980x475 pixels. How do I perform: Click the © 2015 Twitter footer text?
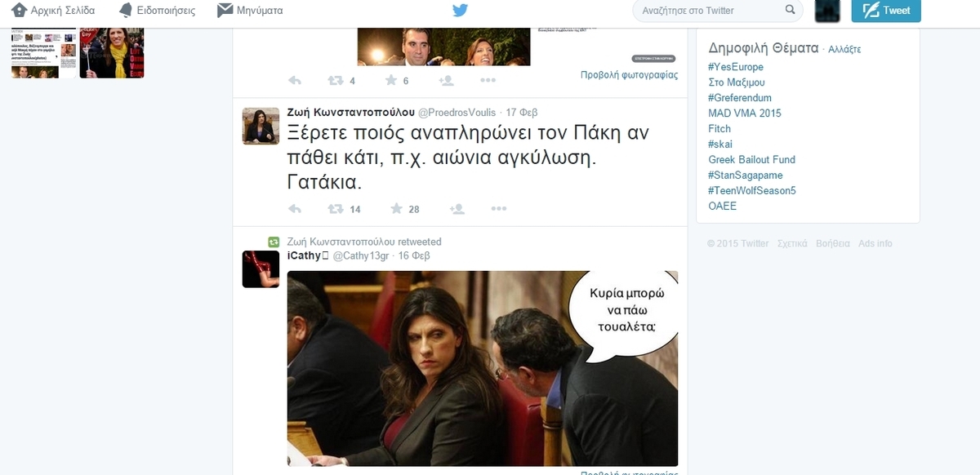738,243
